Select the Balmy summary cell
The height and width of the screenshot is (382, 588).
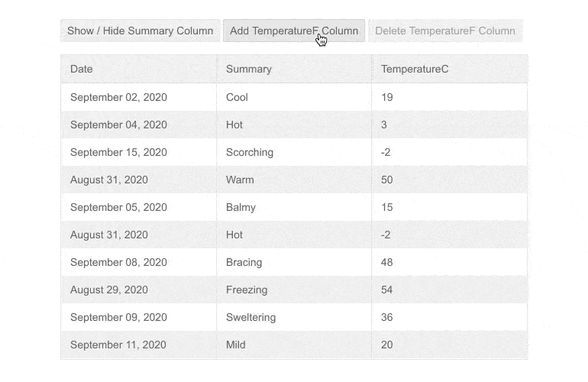[x=241, y=208]
